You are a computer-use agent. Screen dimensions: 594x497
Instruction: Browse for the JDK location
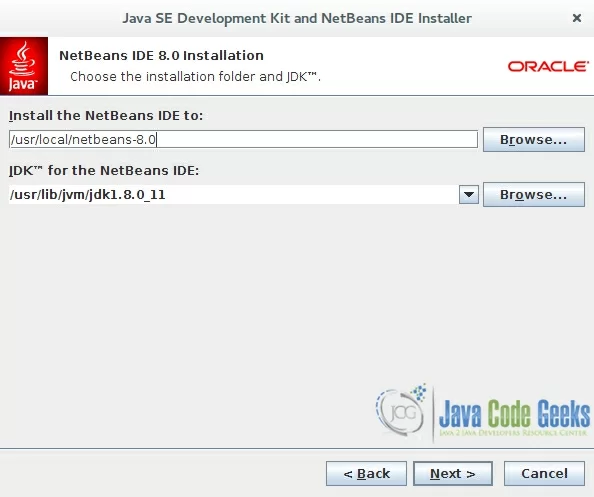(534, 195)
